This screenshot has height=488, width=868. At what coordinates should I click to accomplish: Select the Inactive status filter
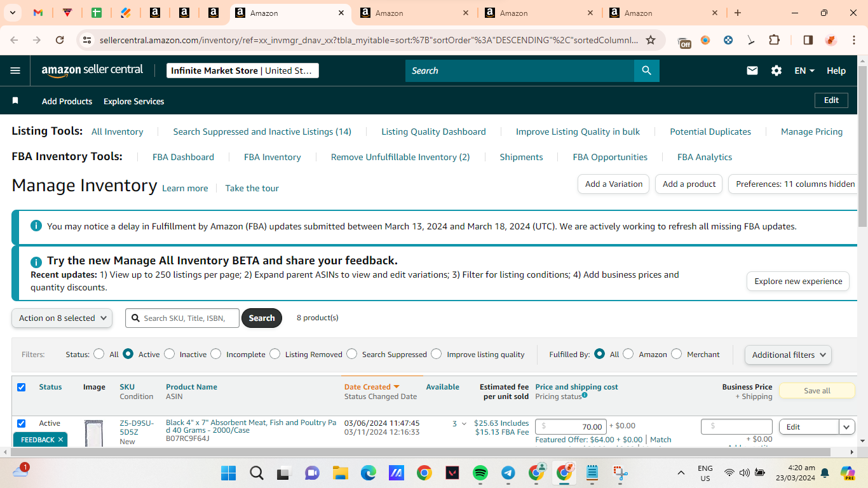point(170,354)
